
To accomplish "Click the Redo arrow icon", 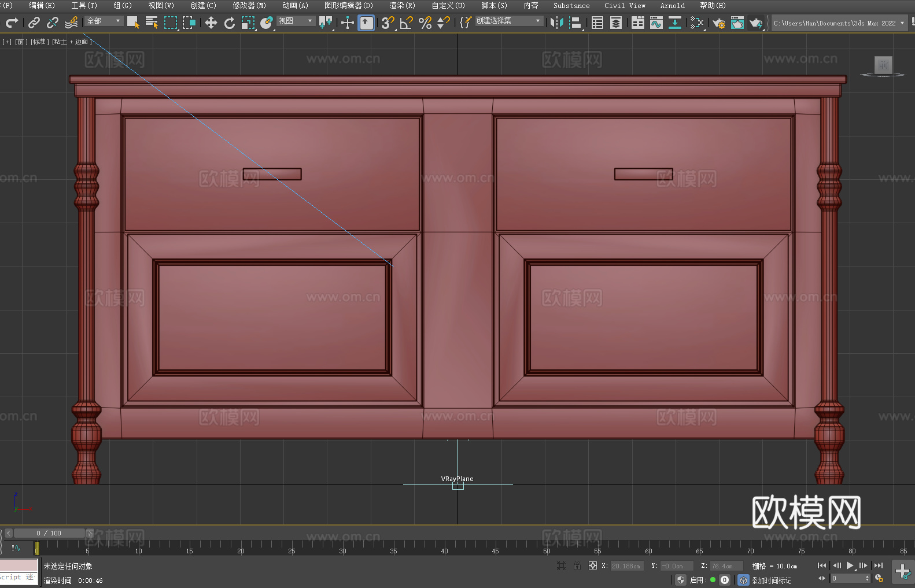I will (x=12, y=23).
